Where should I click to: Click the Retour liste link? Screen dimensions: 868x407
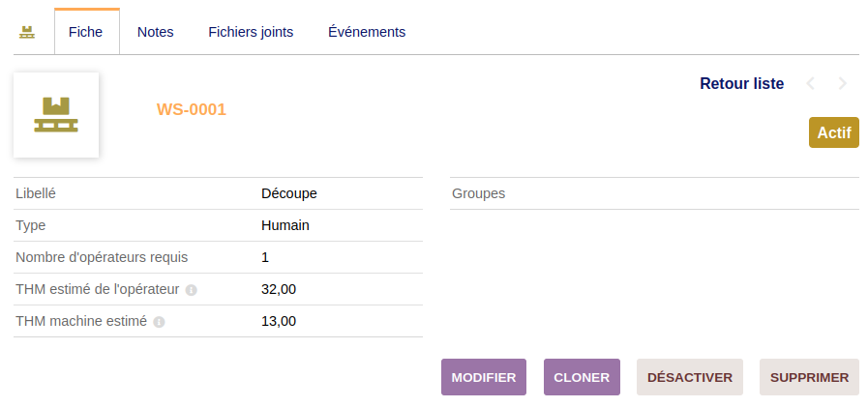741,84
